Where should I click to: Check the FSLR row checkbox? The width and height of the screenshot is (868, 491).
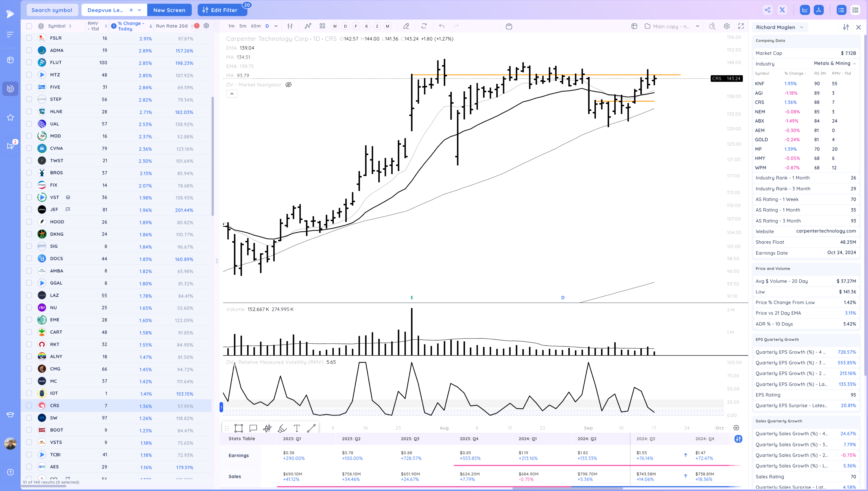pyautogui.click(x=29, y=38)
